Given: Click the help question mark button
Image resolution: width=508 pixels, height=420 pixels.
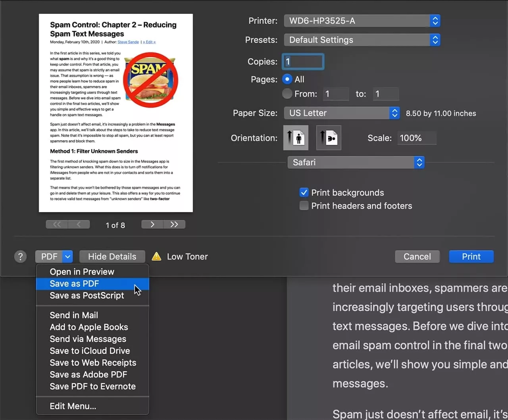Looking at the screenshot, I should [x=20, y=256].
